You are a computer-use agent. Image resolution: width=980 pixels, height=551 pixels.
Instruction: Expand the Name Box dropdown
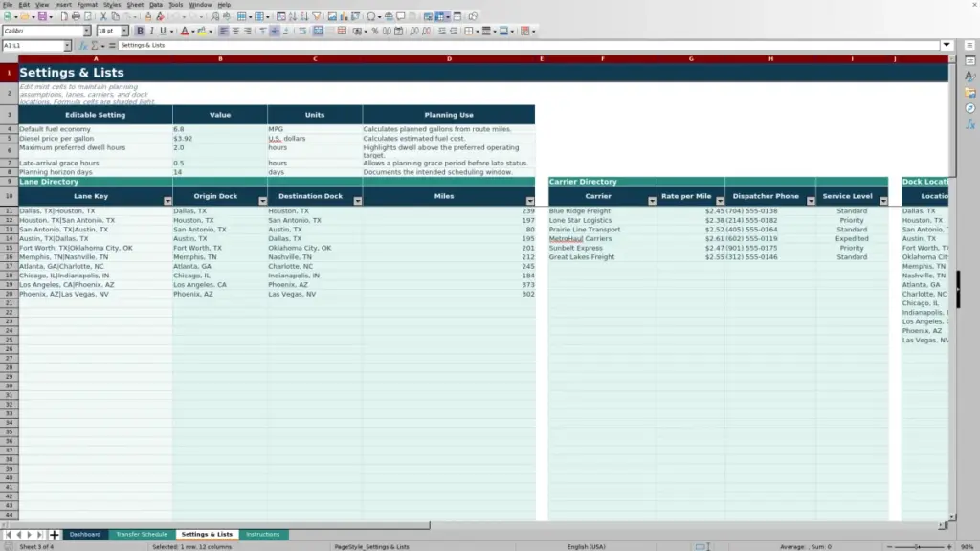tap(67, 46)
